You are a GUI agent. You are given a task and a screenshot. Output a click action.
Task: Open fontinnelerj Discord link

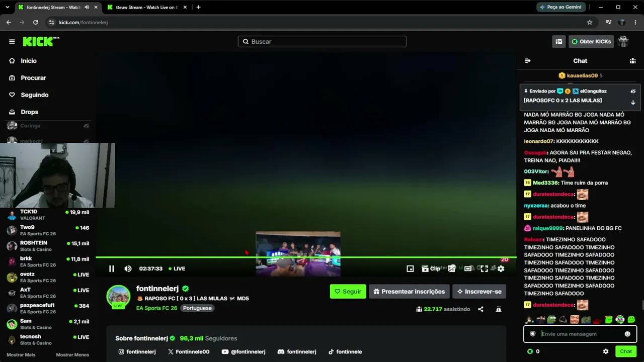pyautogui.click(x=297, y=352)
